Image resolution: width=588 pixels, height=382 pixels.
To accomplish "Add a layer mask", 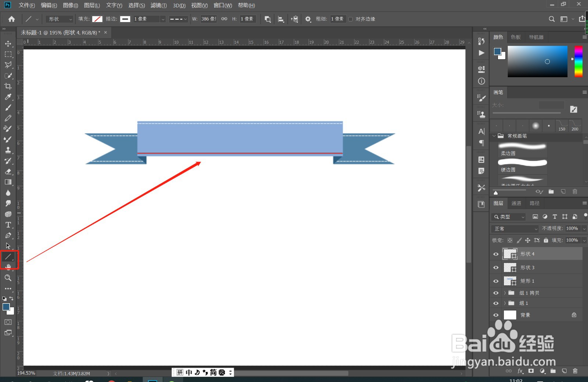I will (531, 371).
